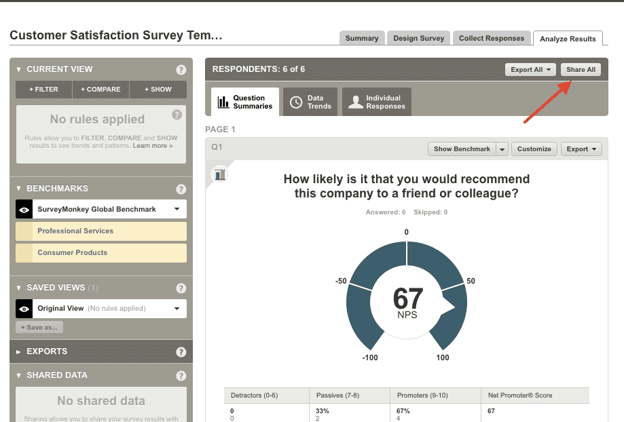This screenshot has width=624, height=422.
Task: Click the Saved Views help icon
Action: click(x=181, y=288)
